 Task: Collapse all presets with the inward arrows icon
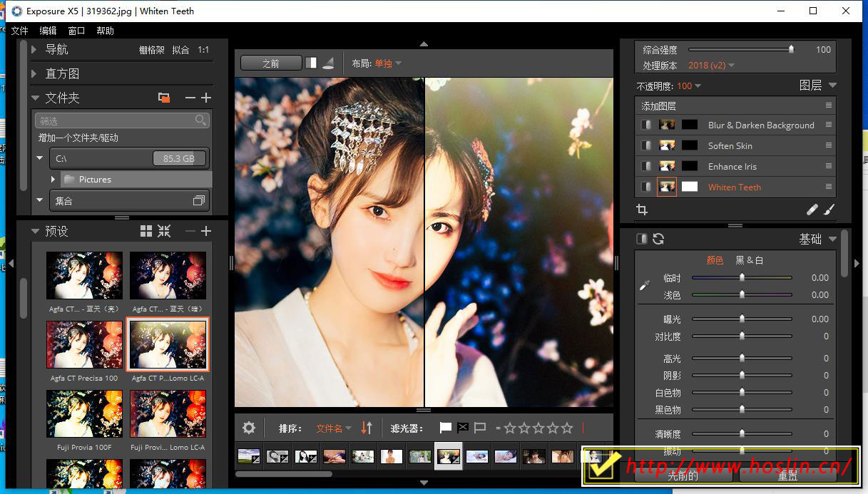point(164,231)
